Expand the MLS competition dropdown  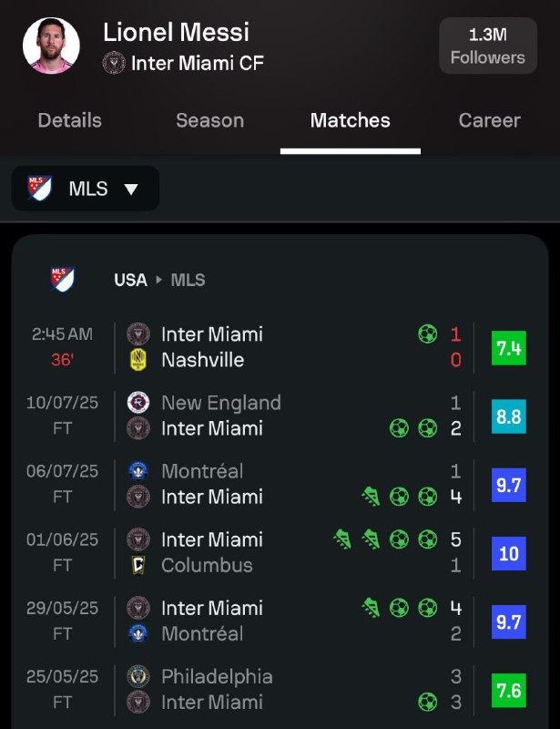pos(86,189)
